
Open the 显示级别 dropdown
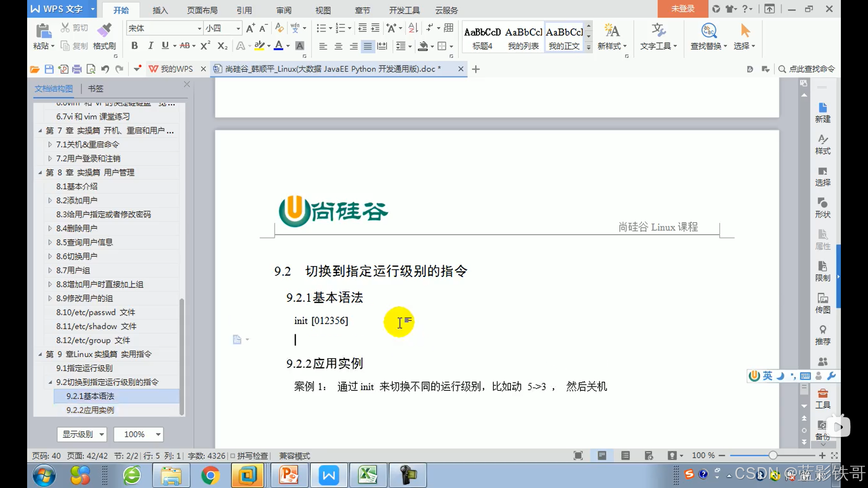82,434
